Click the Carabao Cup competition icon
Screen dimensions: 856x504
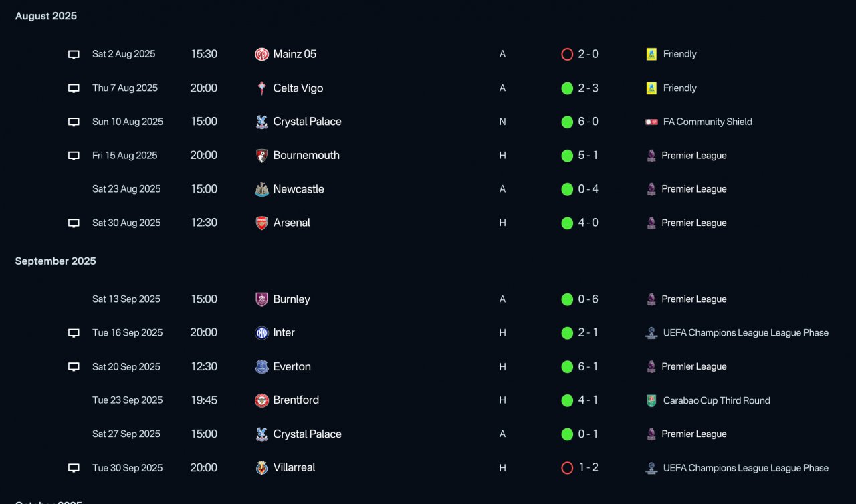[x=651, y=400]
